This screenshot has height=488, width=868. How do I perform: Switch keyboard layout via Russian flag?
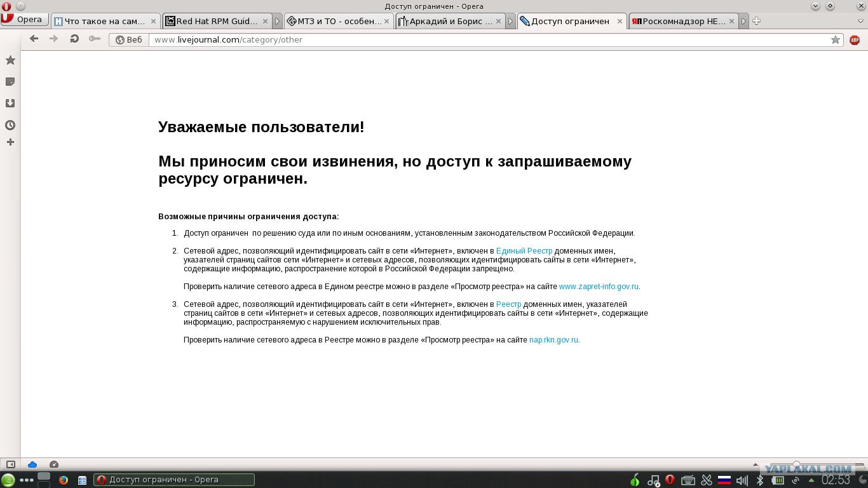coord(724,480)
